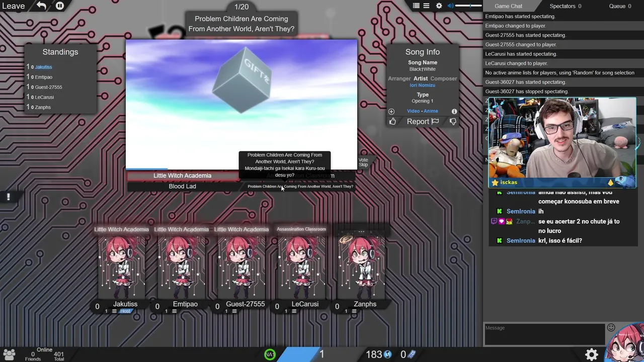
Task: Click Emtipao in the Standings list
Action: 43,77
